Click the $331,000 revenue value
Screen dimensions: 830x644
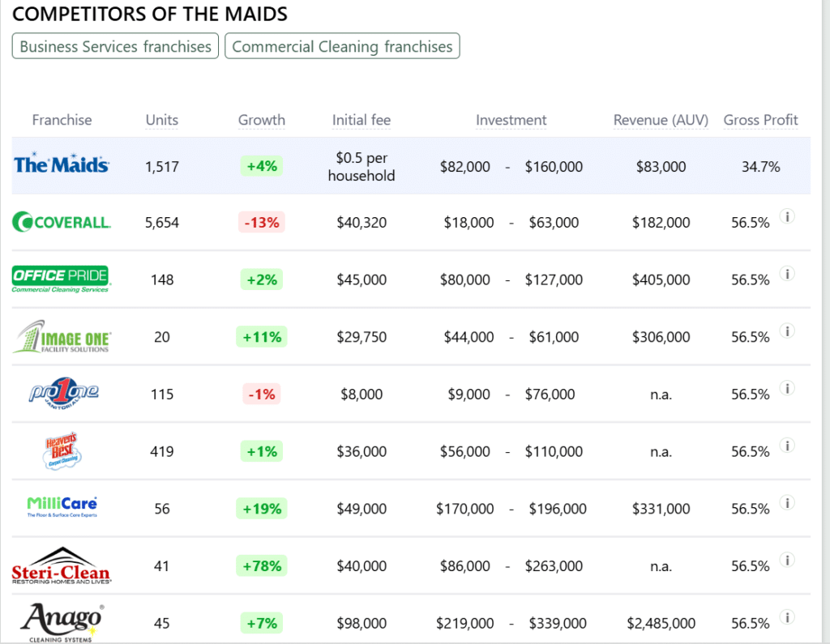point(661,509)
